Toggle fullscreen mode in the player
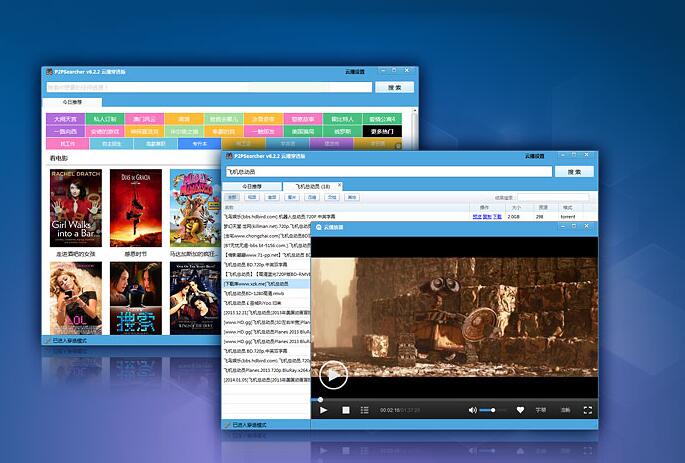The height and width of the screenshot is (463, 685). point(587,410)
